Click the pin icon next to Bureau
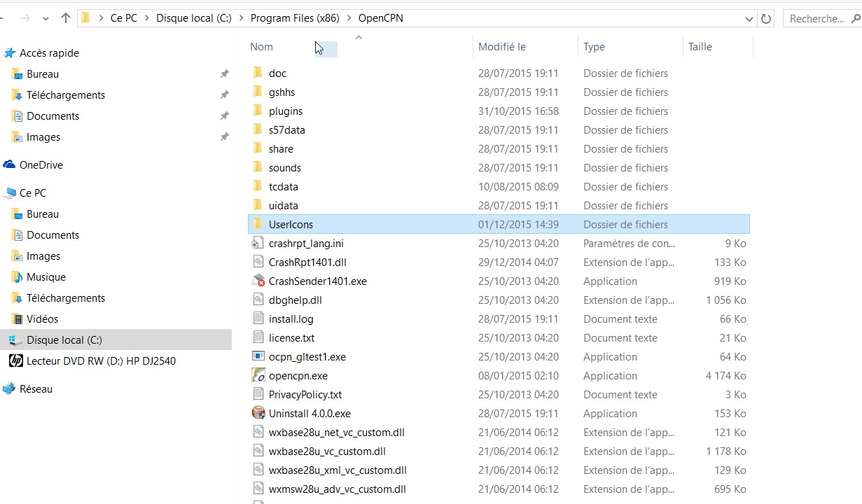Image resolution: width=862 pixels, height=504 pixels. point(224,74)
